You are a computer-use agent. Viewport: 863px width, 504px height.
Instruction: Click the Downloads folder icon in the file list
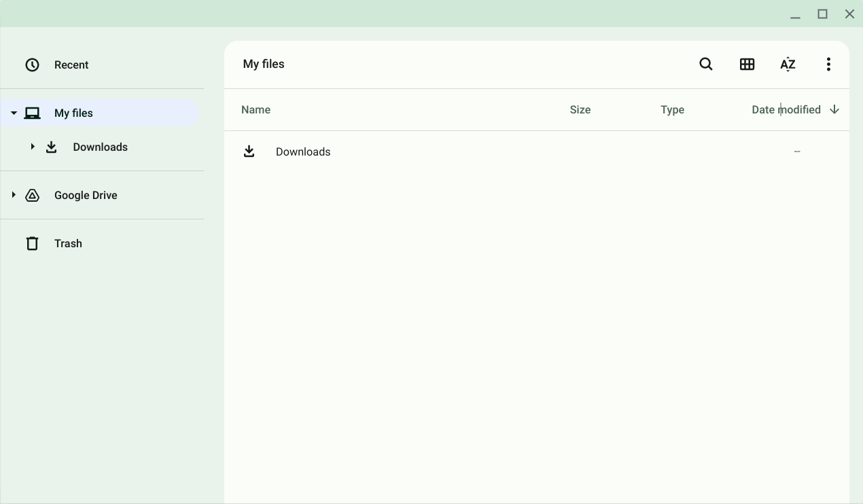249,151
